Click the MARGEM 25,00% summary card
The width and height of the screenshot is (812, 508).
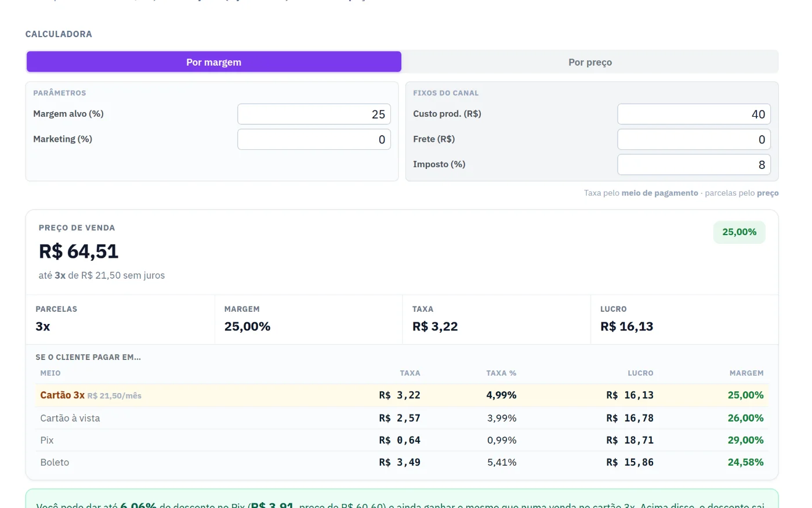[x=309, y=319]
